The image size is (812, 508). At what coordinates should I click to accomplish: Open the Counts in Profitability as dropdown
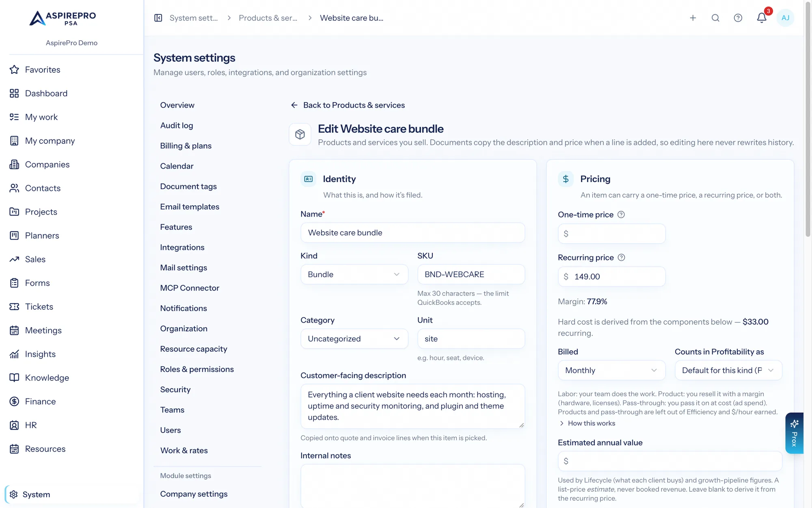pyautogui.click(x=728, y=370)
